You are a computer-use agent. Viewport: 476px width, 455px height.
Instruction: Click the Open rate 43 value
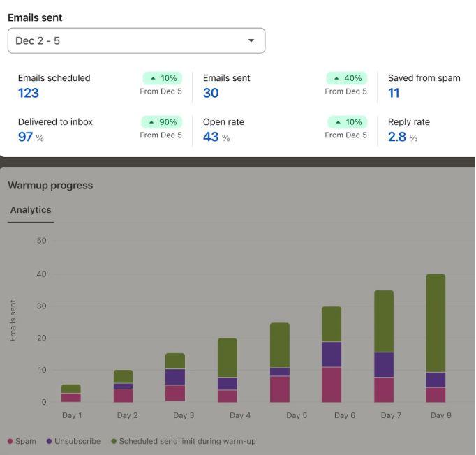click(x=211, y=137)
